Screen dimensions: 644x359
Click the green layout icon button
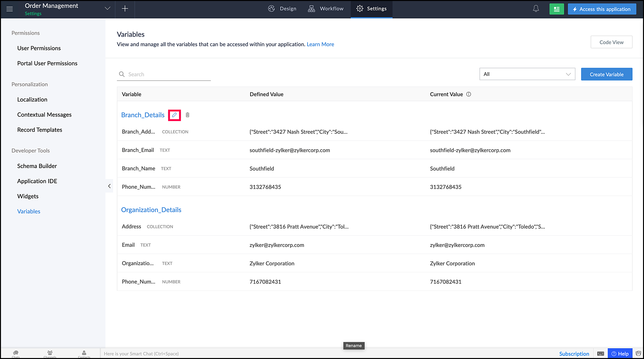tap(556, 9)
